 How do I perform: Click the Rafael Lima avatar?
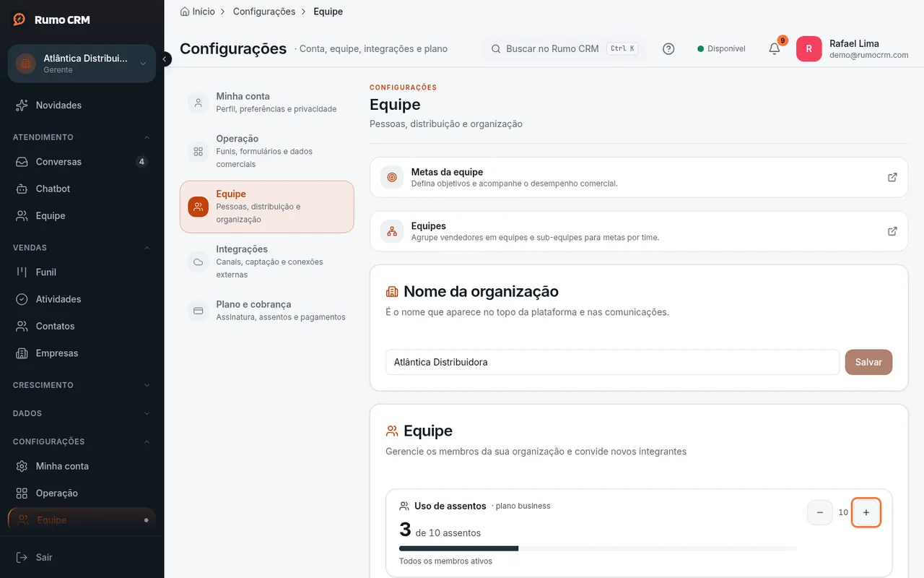click(808, 49)
